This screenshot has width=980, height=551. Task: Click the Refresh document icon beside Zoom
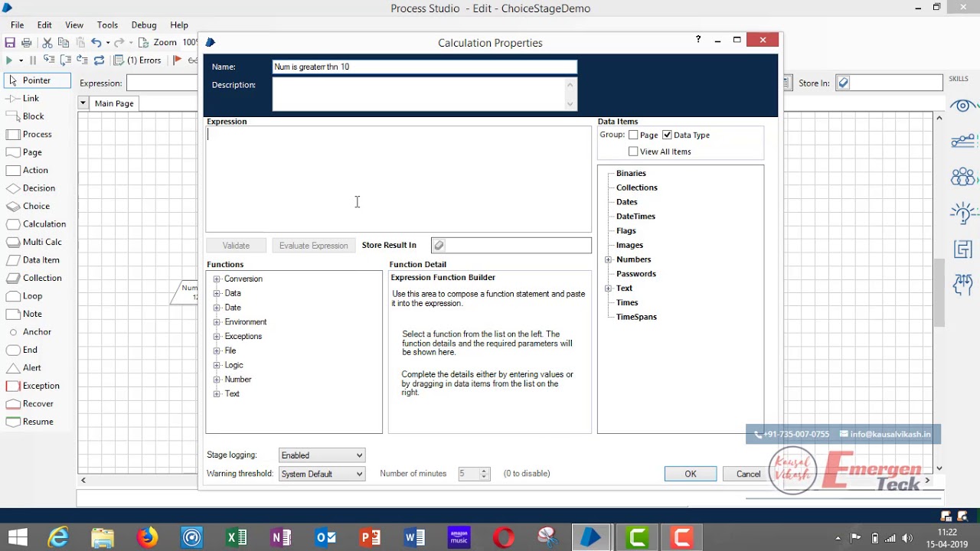tap(143, 43)
